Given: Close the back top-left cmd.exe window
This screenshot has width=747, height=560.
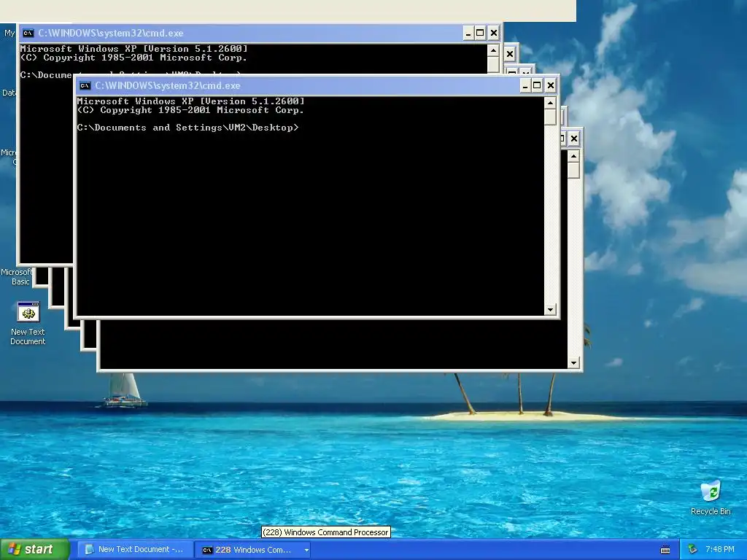Looking at the screenshot, I should click(494, 34).
